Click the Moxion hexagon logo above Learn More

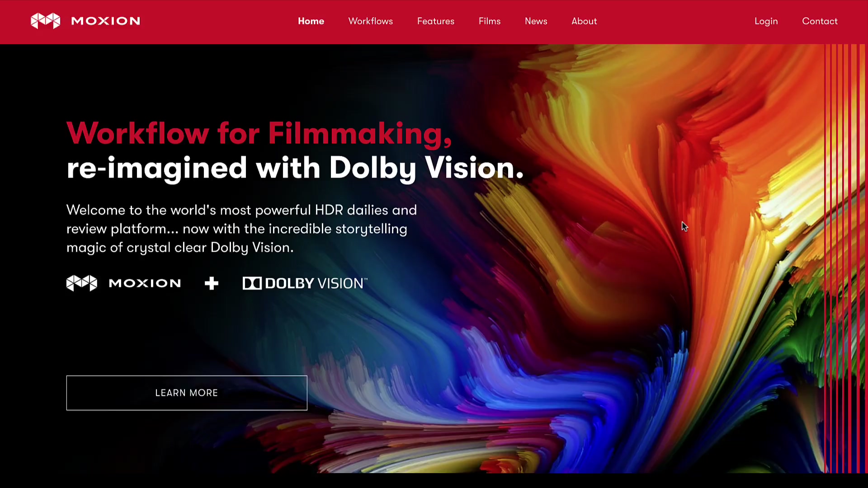[x=82, y=283]
